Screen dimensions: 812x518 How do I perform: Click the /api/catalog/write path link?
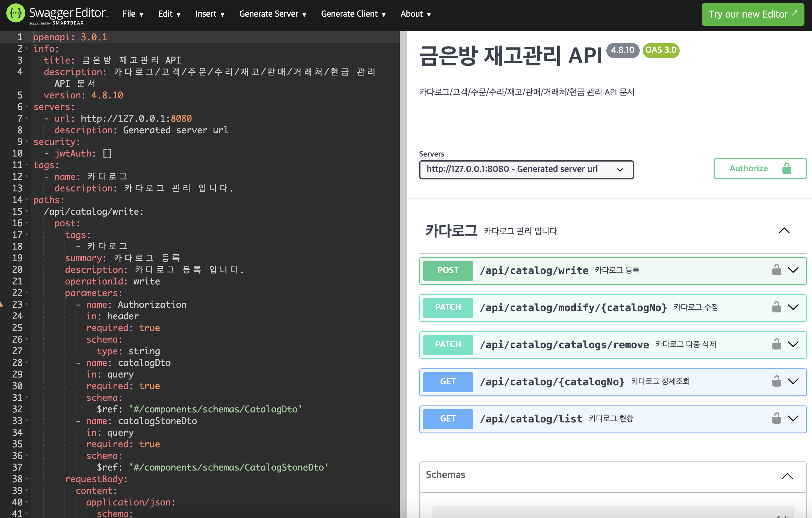click(x=534, y=270)
